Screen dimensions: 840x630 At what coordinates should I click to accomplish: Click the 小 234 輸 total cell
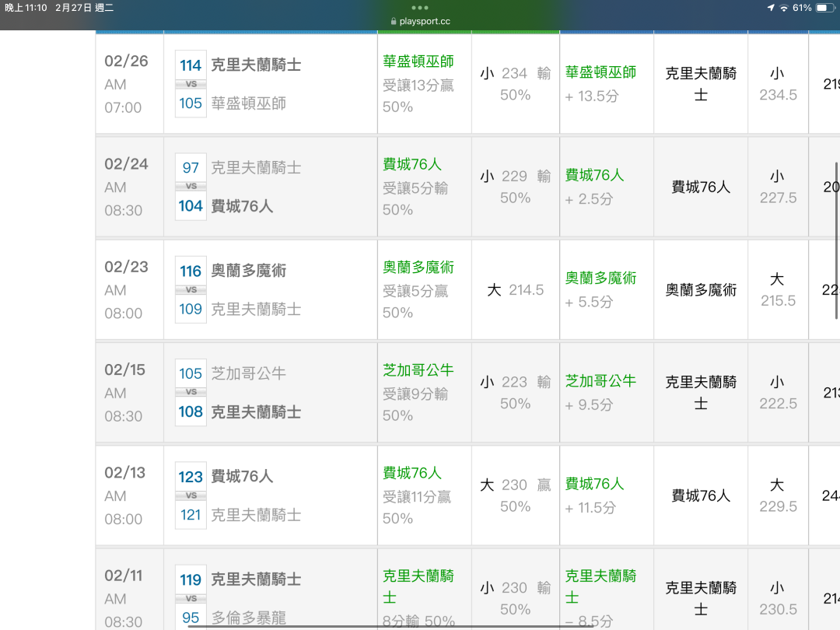pyautogui.click(x=516, y=84)
